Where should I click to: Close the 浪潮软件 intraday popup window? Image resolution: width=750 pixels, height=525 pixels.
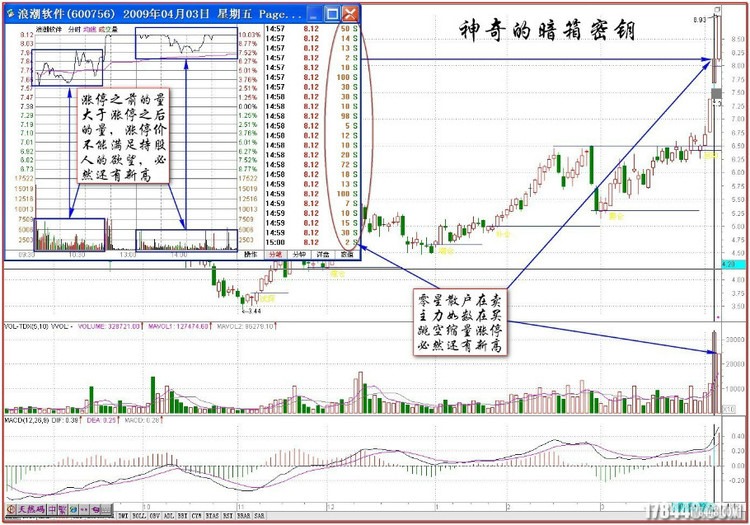point(350,14)
